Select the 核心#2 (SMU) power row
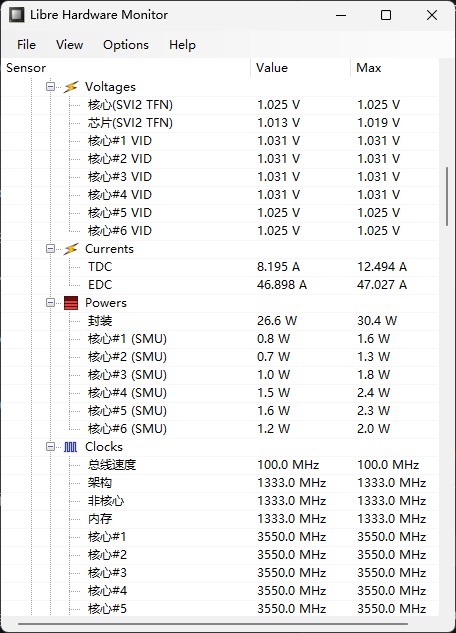456x633 pixels. tap(220, 357)
